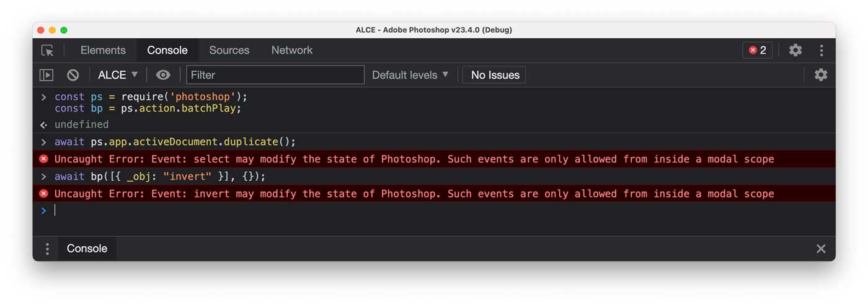Click the const bp batchPlay code line
Screen dimensions: 868x304
click(148, 108)
